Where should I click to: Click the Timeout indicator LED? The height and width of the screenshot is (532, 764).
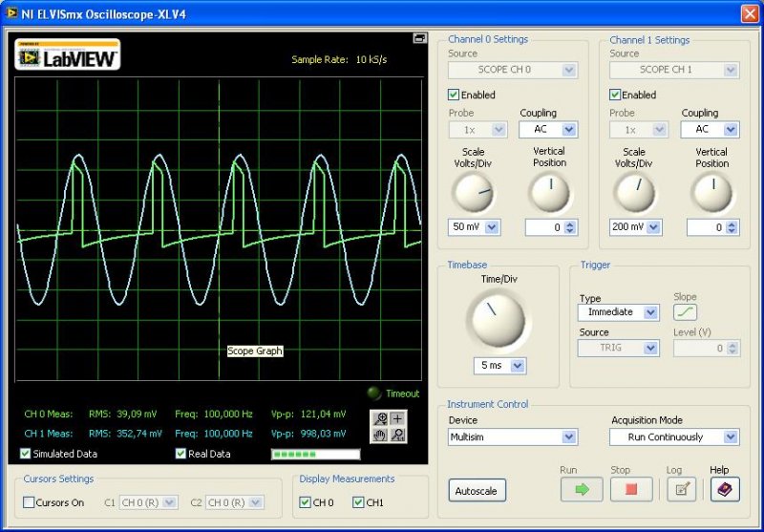pos(373,394)
